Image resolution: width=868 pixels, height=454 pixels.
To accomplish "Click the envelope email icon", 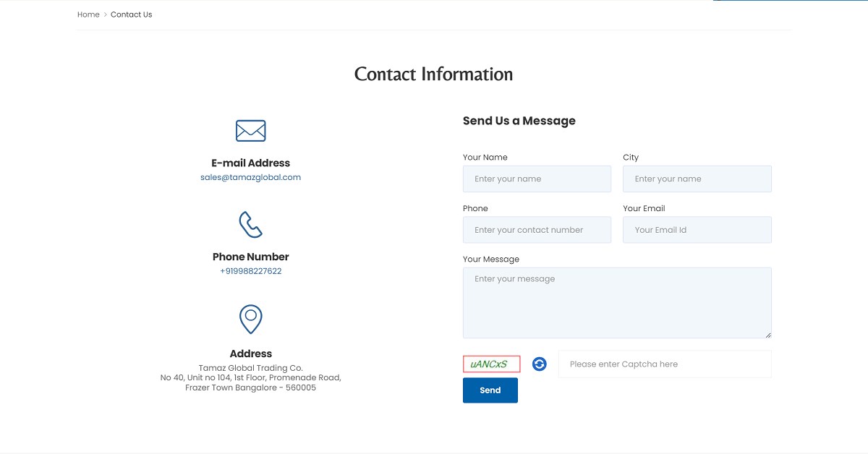I will tap(250, 131).
